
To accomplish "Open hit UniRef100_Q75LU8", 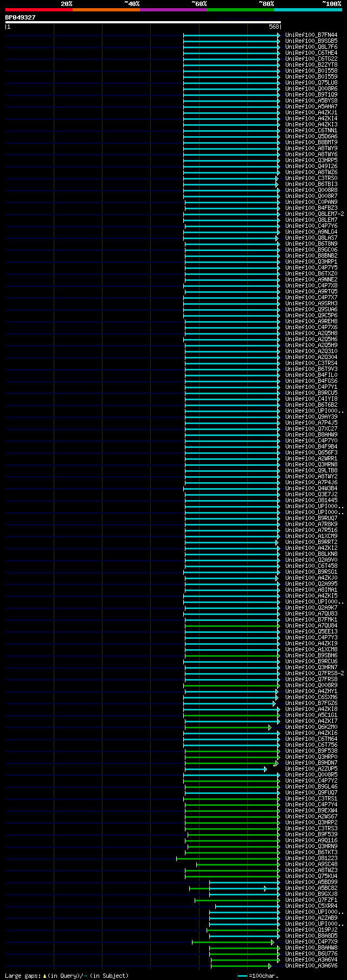I will click(311, 83).
